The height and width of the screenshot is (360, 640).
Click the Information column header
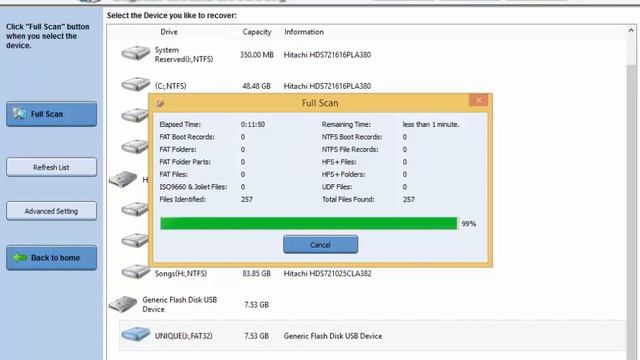304,32
